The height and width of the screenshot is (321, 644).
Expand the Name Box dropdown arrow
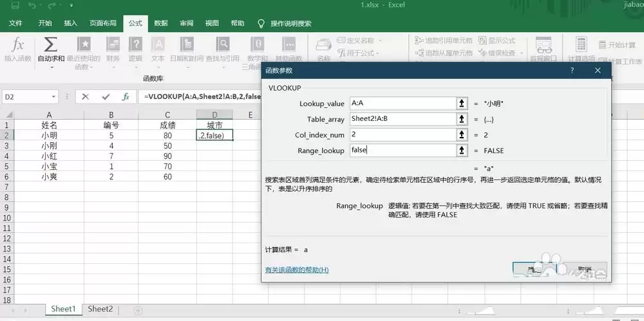[54, 97]
